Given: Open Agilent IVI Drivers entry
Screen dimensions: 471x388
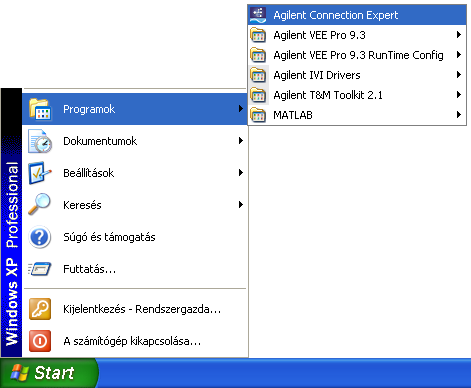Looking at the screenshot, I should (357, 75).
